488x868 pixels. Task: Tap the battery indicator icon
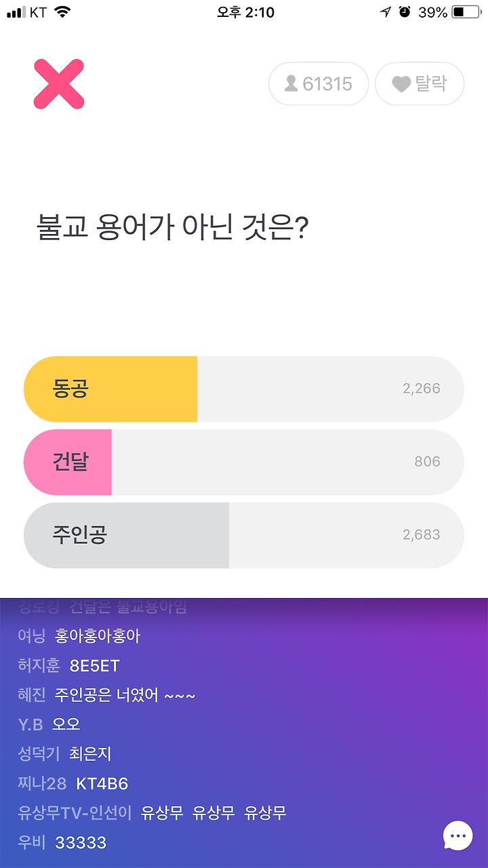point(466,12)
